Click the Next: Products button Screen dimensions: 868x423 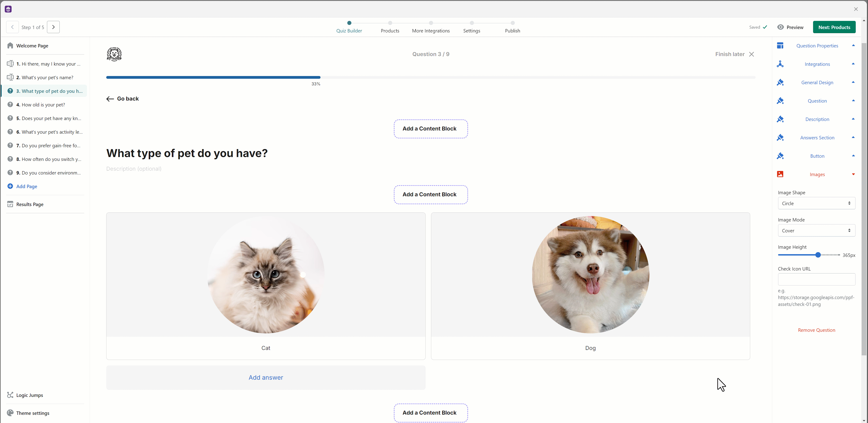click(x=834, y=27)
